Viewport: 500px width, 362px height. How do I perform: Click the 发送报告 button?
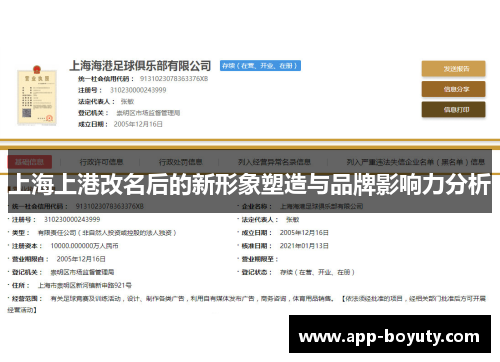pos(453,69)
